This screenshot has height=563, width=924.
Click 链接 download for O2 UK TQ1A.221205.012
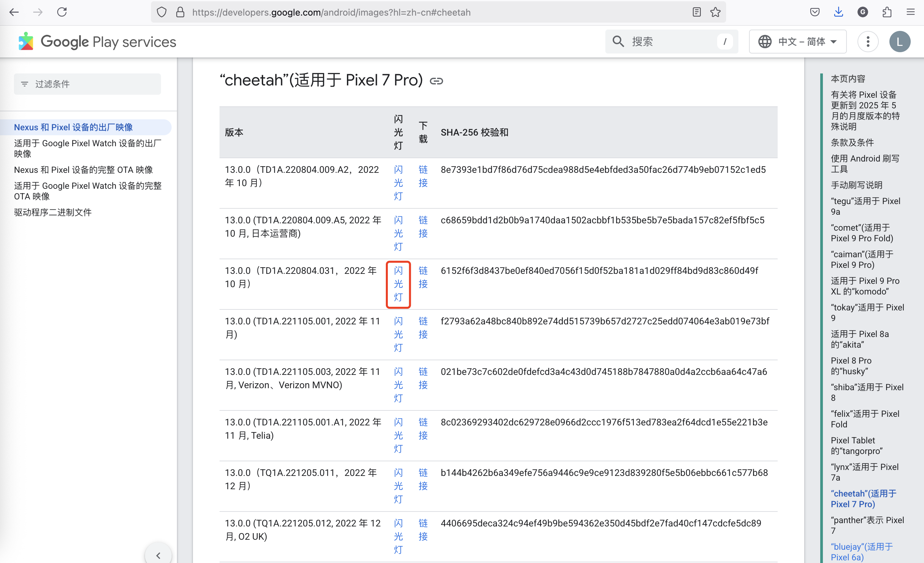(x=423, y=530)
